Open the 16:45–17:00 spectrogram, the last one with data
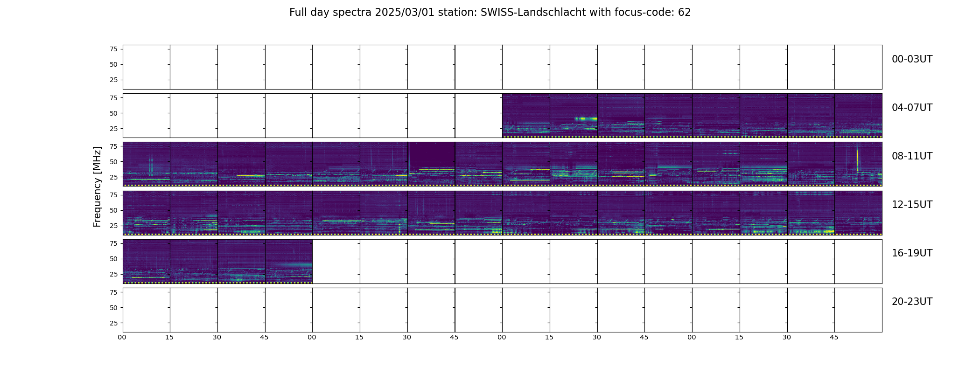The width and height of the screenshot is (980, 373). [x=289, y=261]
